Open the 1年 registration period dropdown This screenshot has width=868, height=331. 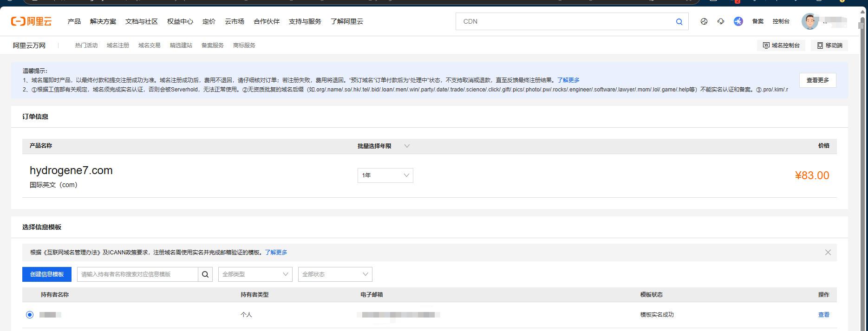[385, 175]
